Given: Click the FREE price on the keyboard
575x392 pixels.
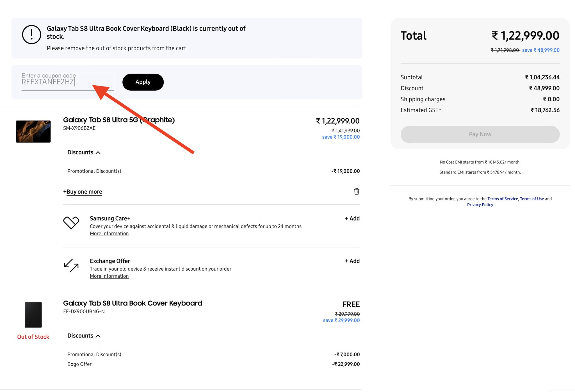Looking at the screenshot, I should [x=351, y=304].
